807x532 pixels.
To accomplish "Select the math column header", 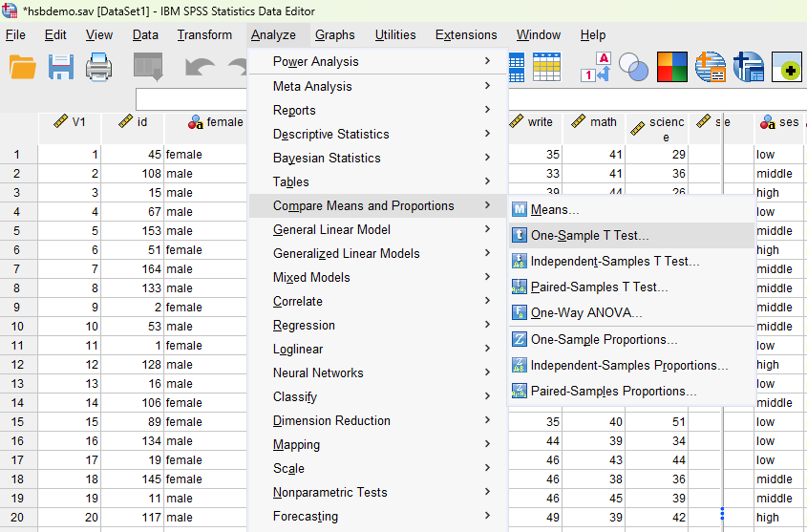I will [x=594, y=128].
